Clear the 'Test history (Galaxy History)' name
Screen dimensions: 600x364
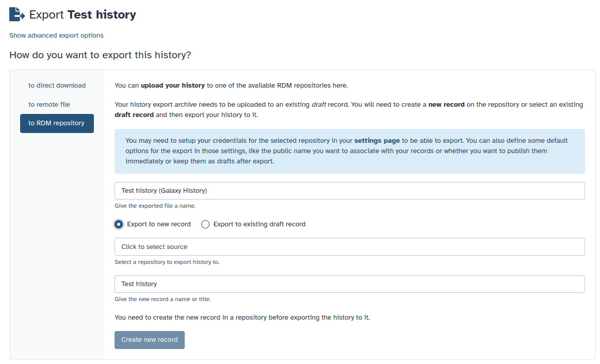(x=349, y=190)
